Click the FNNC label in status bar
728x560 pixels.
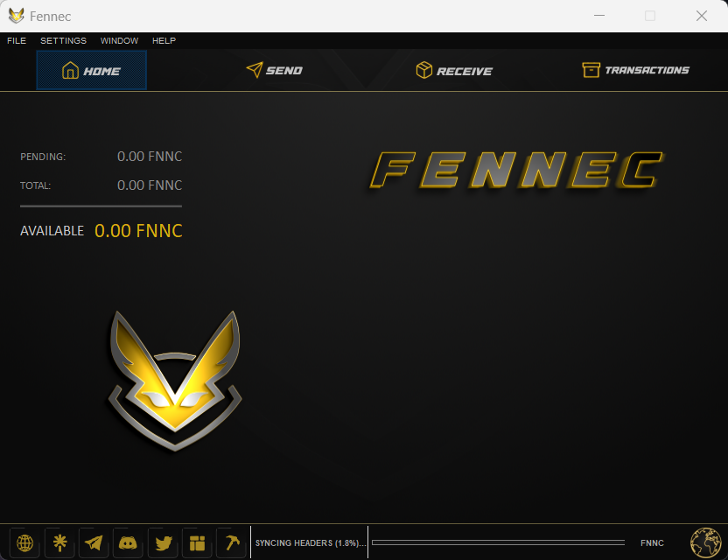pyautogui.click(x=652, y=542)
